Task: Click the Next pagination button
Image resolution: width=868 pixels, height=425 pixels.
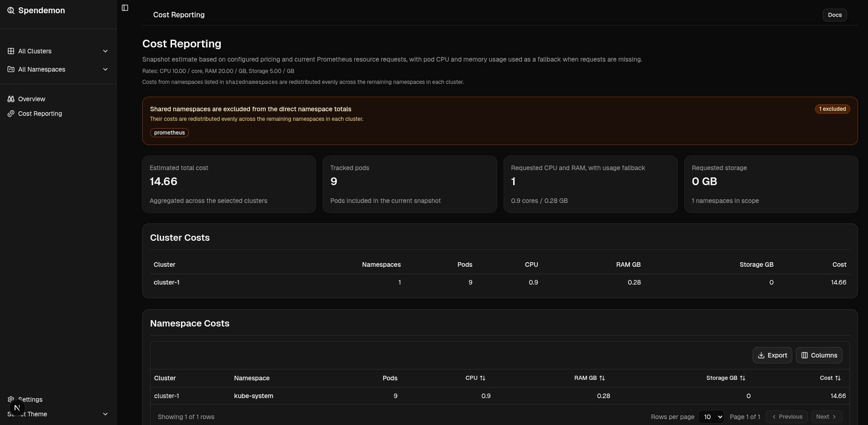Action: [826, 416]
